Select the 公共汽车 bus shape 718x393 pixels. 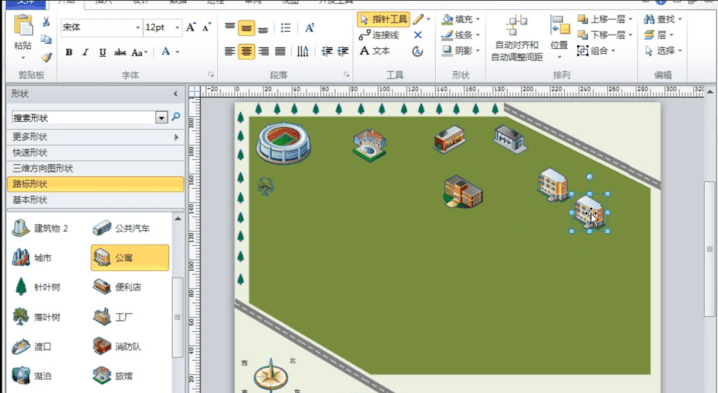[x=121, y=228]
